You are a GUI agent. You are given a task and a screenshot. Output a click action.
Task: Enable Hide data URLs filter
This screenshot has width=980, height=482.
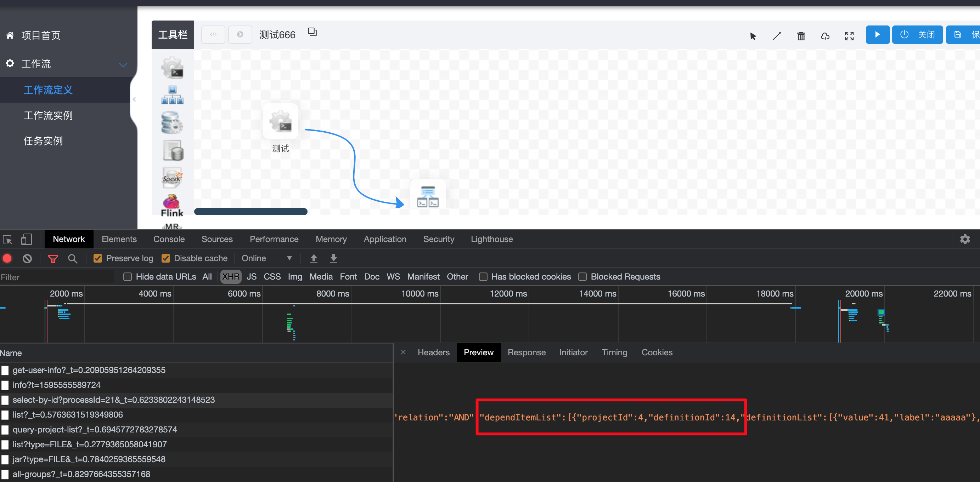[128, 277]
